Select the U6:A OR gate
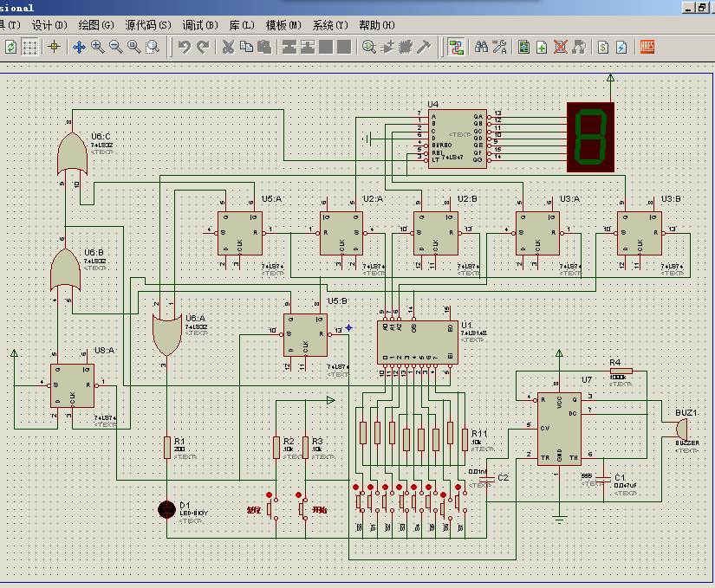 point(167,335)
